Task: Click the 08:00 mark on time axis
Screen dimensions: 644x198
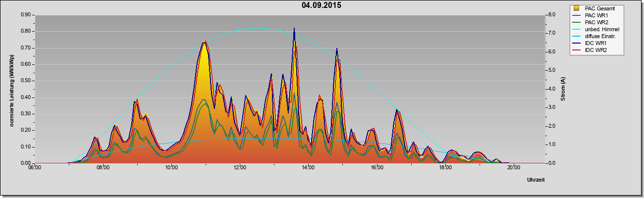Action: pos(103,167)
